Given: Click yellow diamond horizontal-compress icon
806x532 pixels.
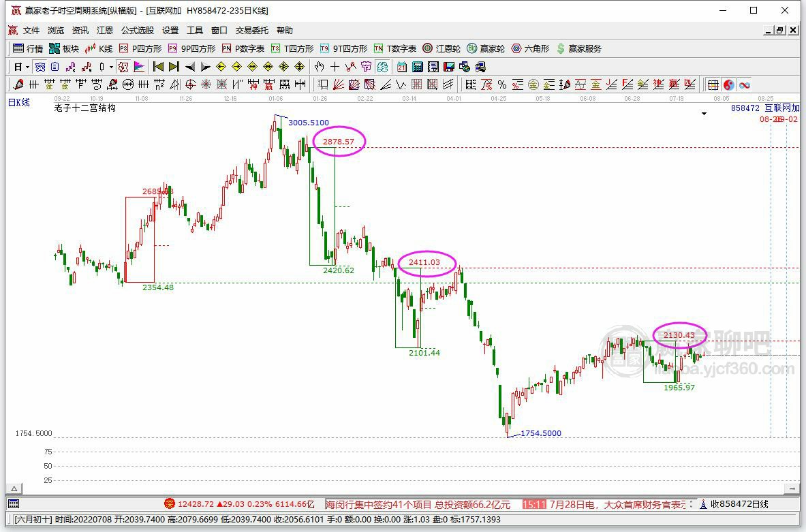Looking at the screenshot, I should [x=268, y=67].
